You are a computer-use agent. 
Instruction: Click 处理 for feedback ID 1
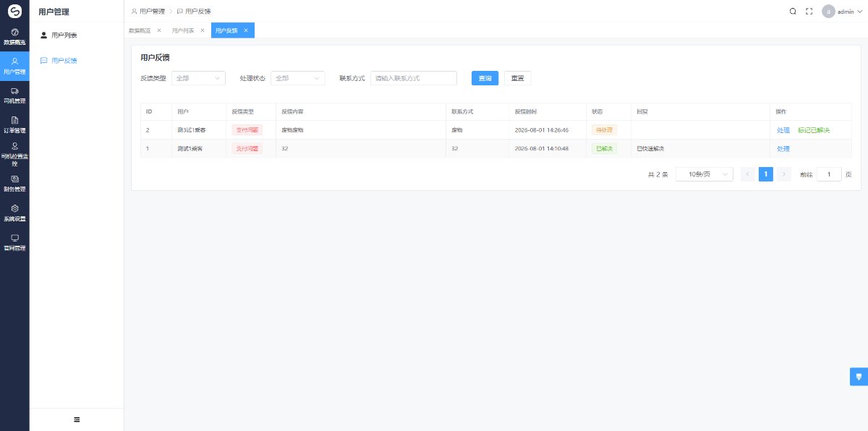point(783,148)
